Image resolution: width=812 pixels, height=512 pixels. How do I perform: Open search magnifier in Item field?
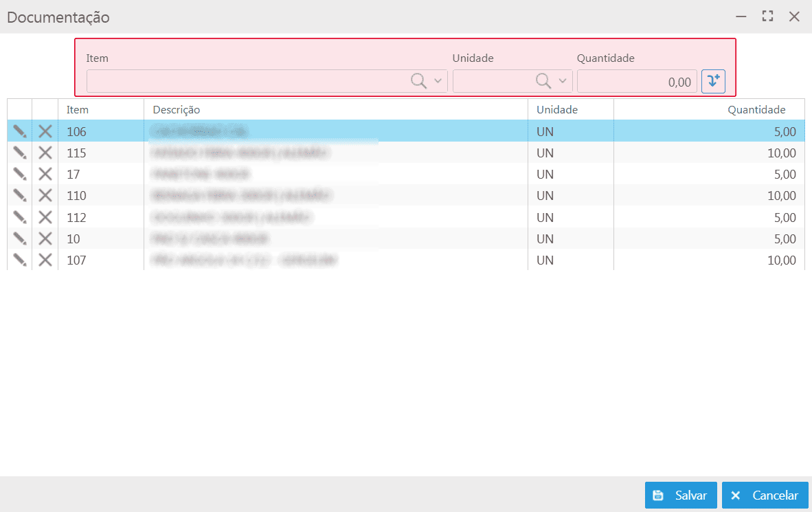418,81
